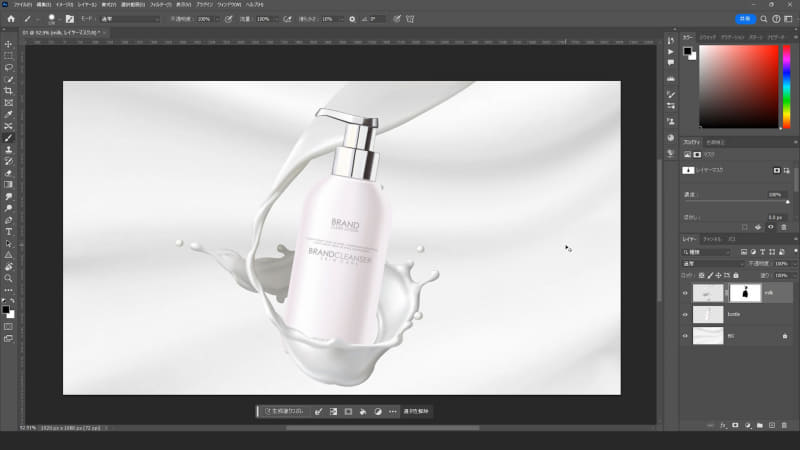
Task: Select the Lasso tool
Action: pos(9,67)
